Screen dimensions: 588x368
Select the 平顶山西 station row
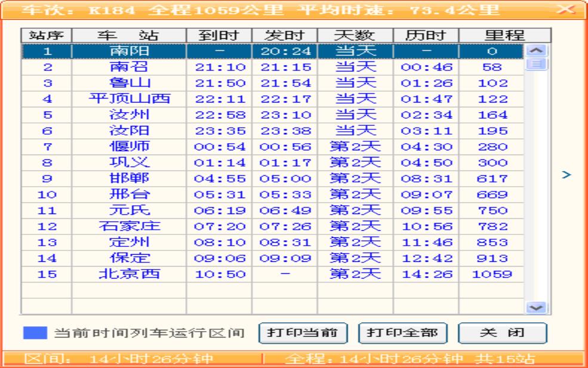(129, 99)
